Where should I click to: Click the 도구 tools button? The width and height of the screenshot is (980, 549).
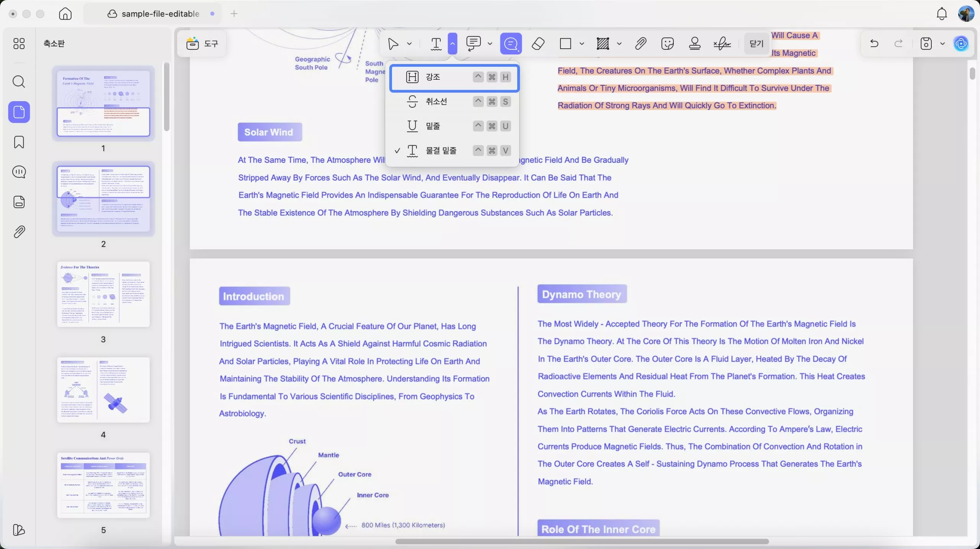pyautogui.click(x=202, y=44)
